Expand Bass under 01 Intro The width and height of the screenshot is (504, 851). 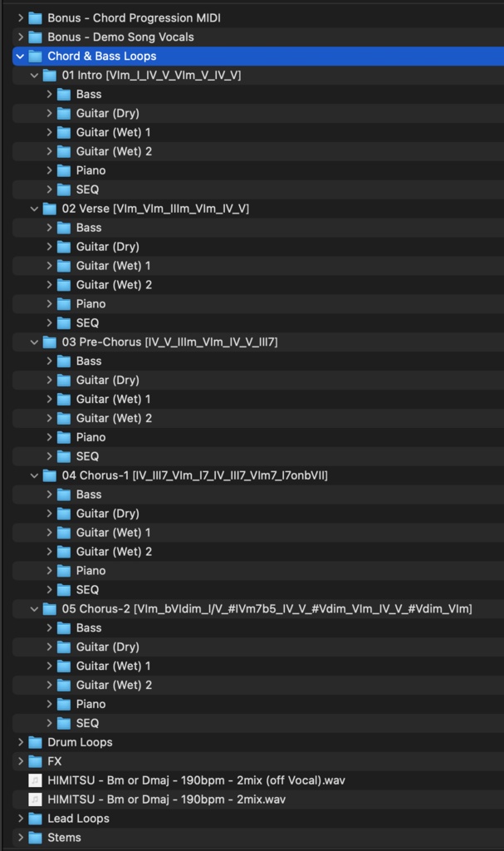[x=49, y=94]
